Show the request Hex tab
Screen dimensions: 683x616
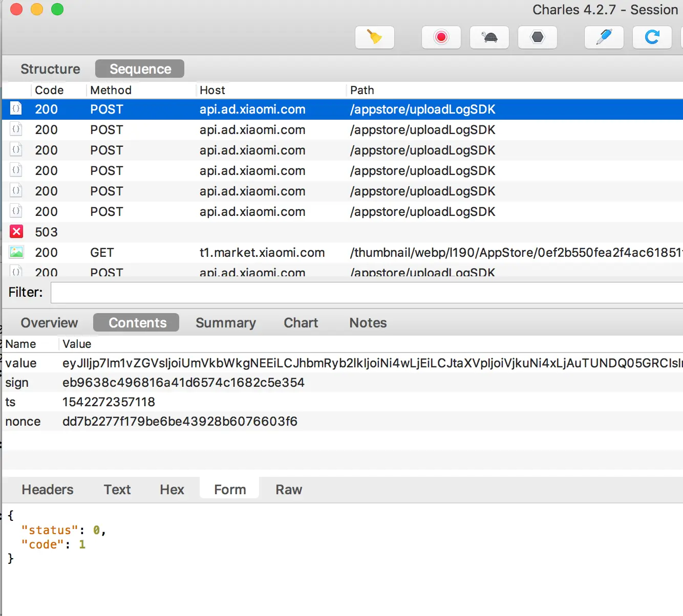172,490
